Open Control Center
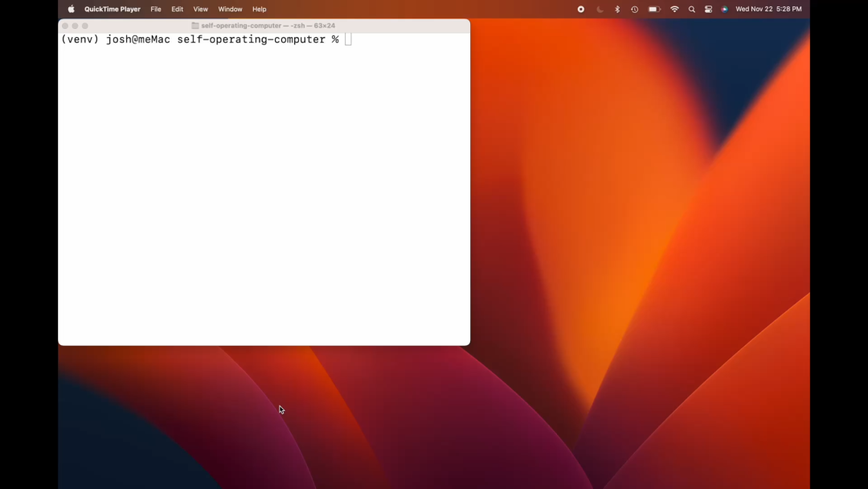 (x=708, y=10)
